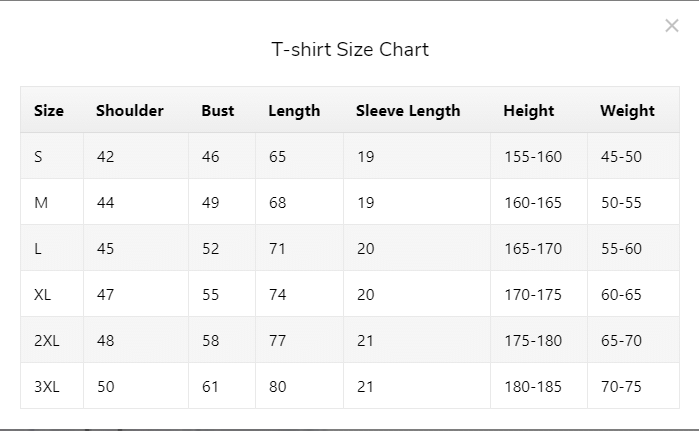Viewport: 699px width, 431px height.
Task: Click the Weight column header
Action: click(x=627, y=111)
